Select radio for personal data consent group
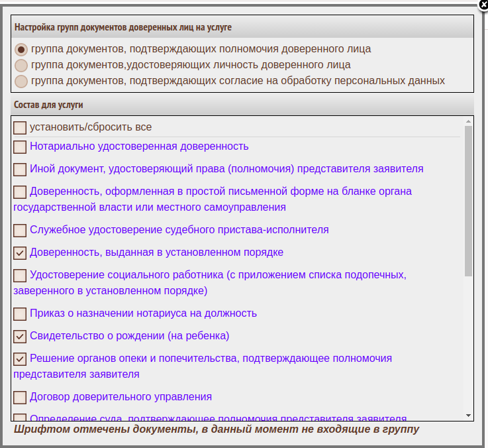The image size is (488, 448). (21, 81)
